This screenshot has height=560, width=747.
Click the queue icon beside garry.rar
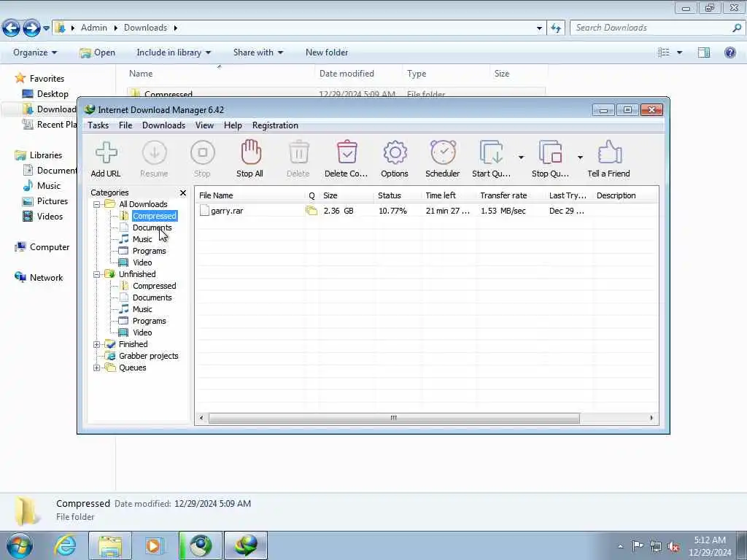311,211
